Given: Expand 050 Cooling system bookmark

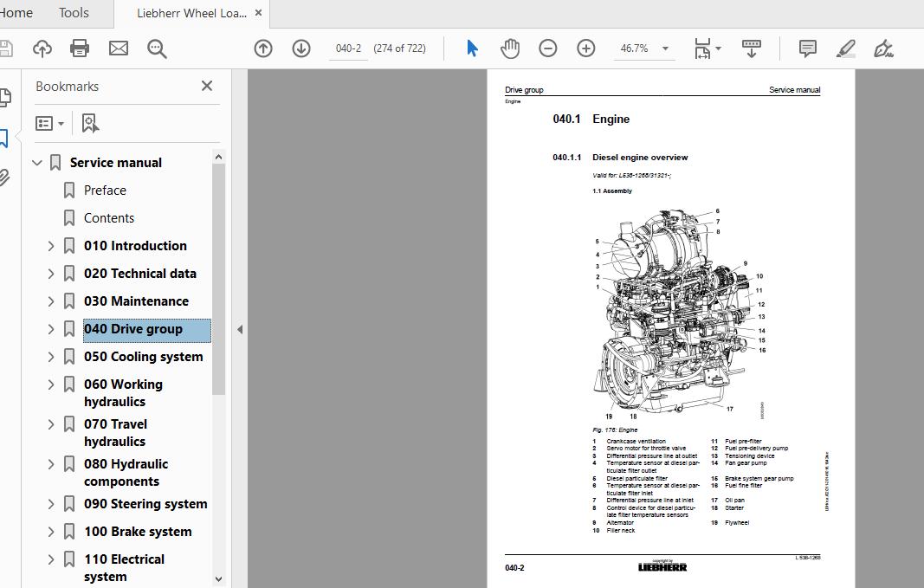Looking at the screenshot, I should [51, 357].
